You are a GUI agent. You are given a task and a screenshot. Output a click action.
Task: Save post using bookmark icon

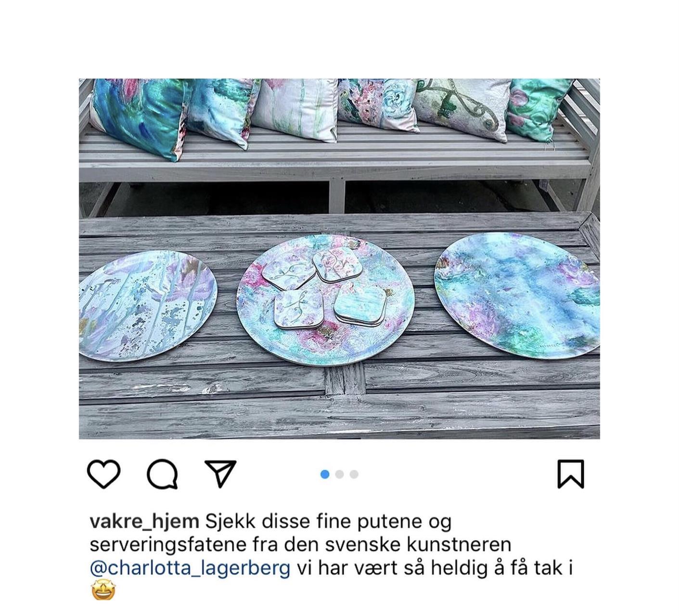pyautogui.click(x=571, y=474)
